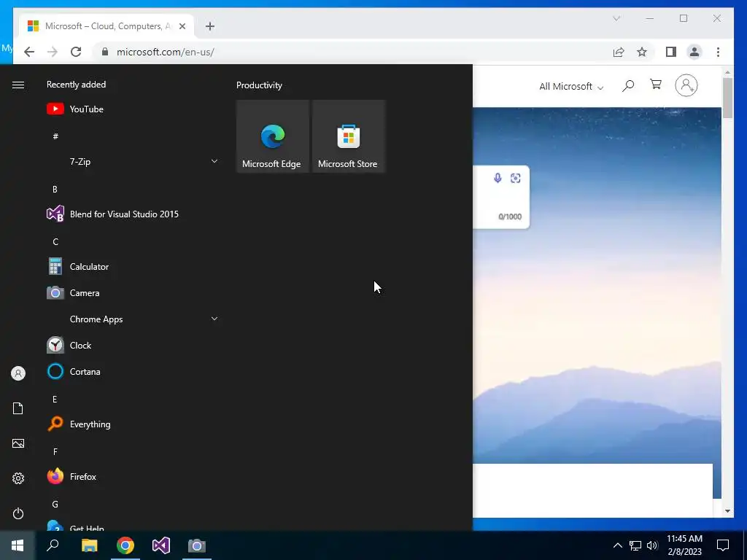Click the letter F group header

[55, 451]
